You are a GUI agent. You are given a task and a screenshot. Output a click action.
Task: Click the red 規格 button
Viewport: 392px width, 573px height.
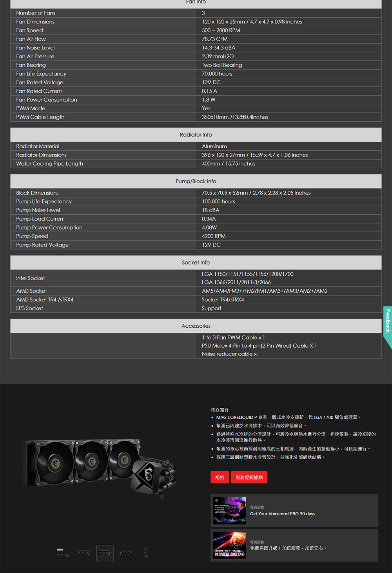click(220, 477)
